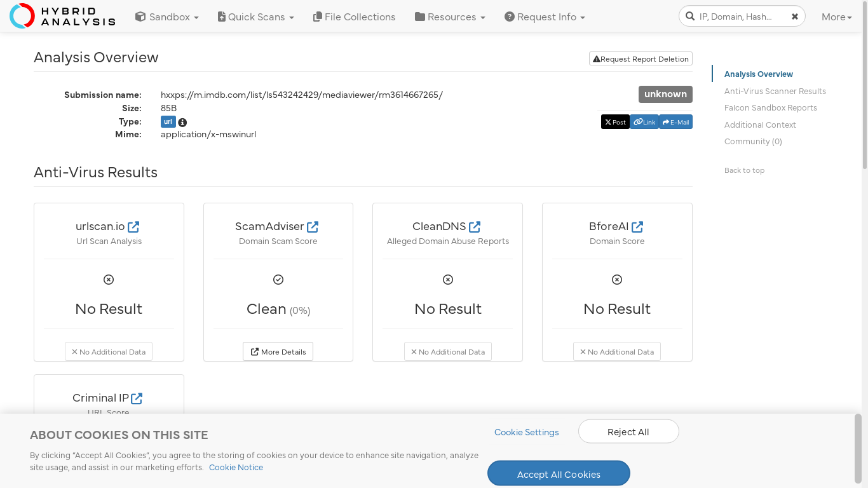Jump to Falcon Sandbox Reports section

[771, 107]
